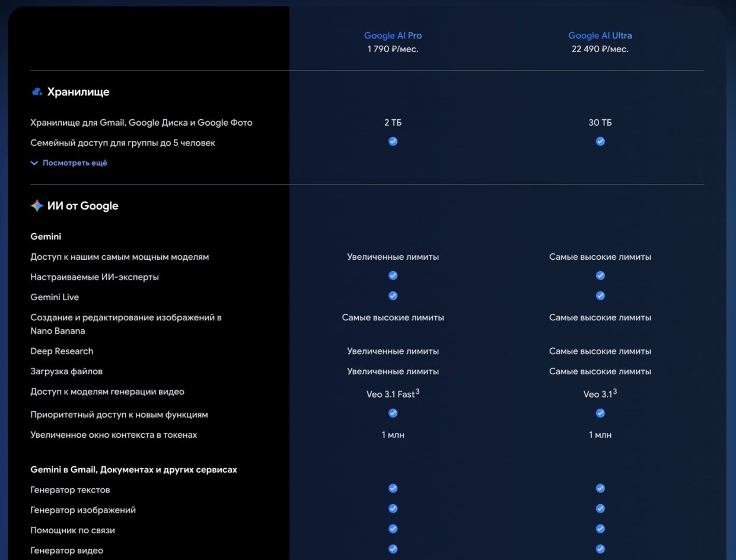Click Pro Увеличенные лимиты for мощным моделям row
Viewport: 736px width, 560px height.
[x=393, y=257]
